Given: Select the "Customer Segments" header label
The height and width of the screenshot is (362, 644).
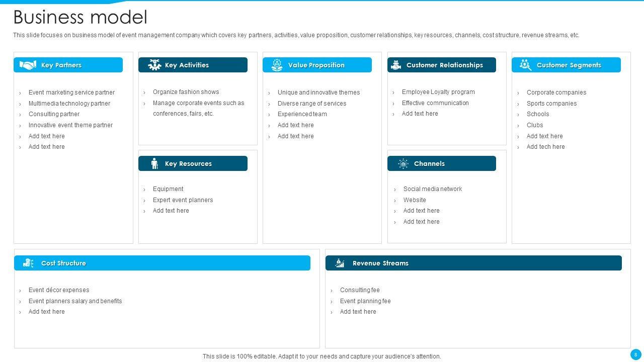Looking at the screenshot, I should [569, 65].
